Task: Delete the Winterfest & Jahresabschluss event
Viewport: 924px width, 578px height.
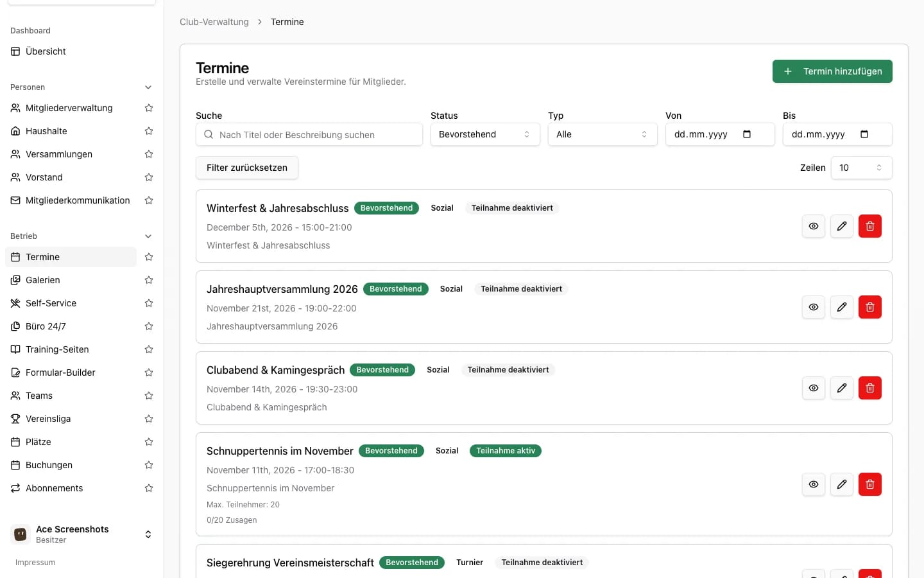Action: (870, 226)
